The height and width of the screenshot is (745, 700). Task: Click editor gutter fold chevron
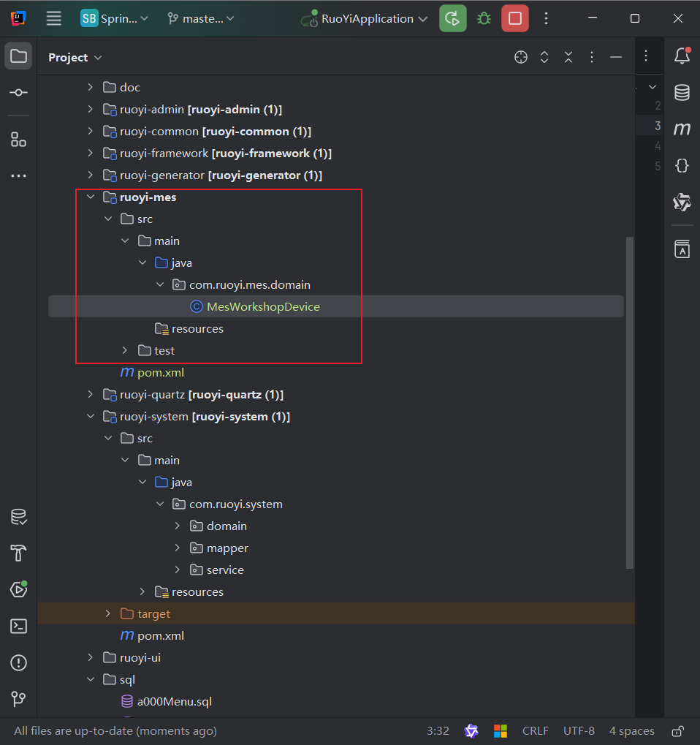pyautogui.click(x=653, y=87)
